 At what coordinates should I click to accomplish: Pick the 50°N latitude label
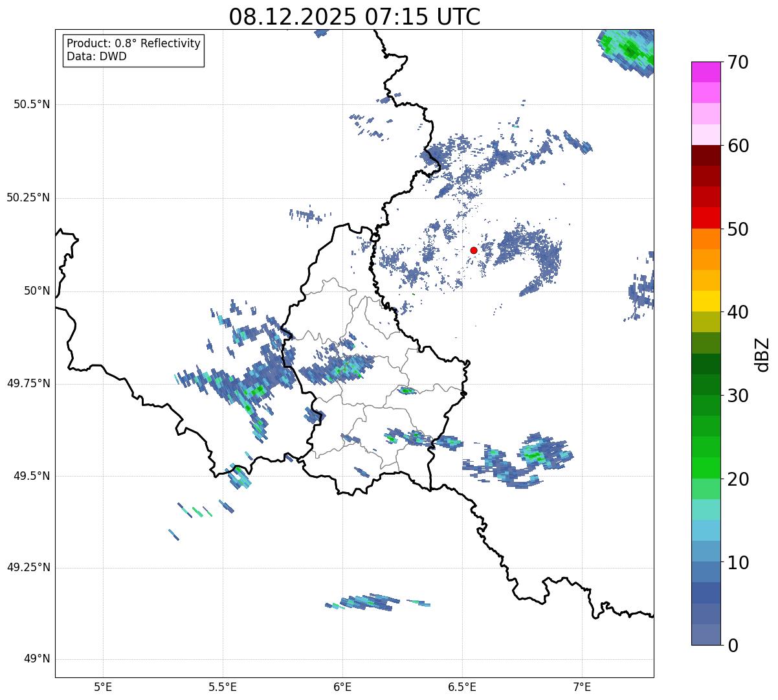37,291
